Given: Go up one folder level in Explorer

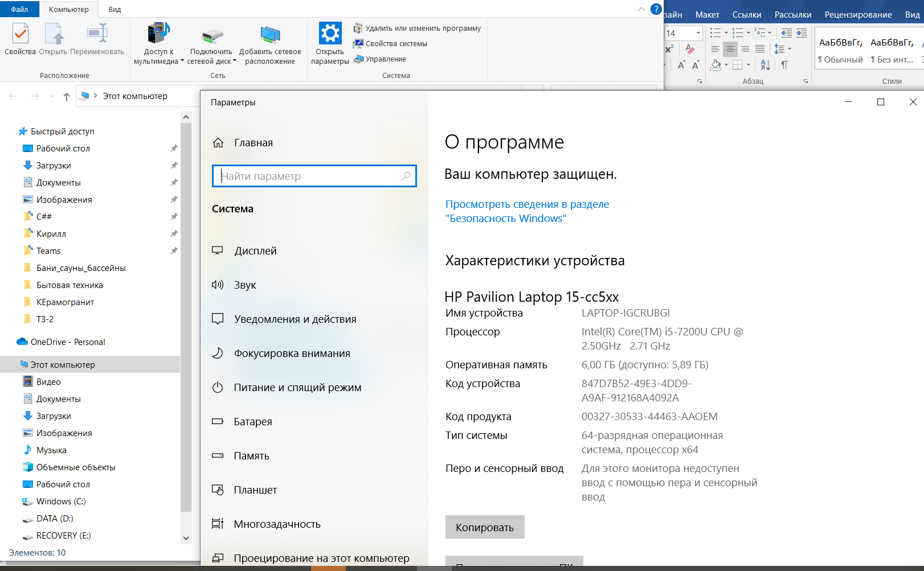Looking at the screenshot, I should tap(67, 96).
